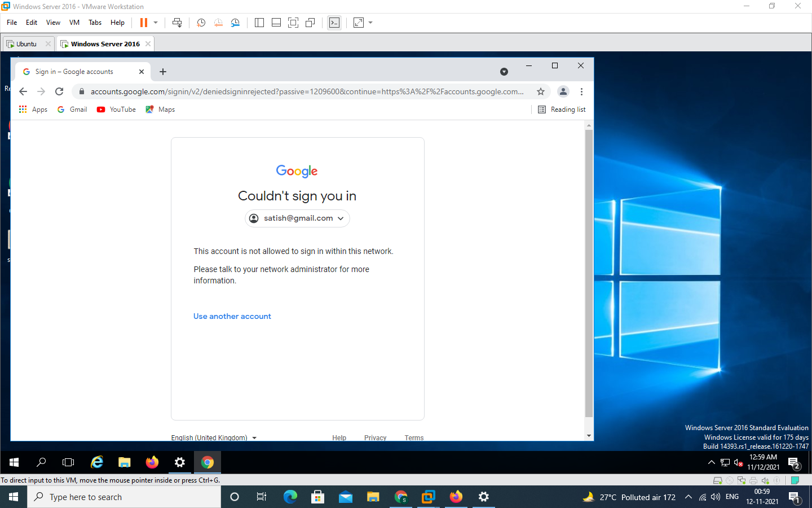Close the Windows Server 2016 VM tab
Viewport: 812px width, 508px height.
coord(148,44)
